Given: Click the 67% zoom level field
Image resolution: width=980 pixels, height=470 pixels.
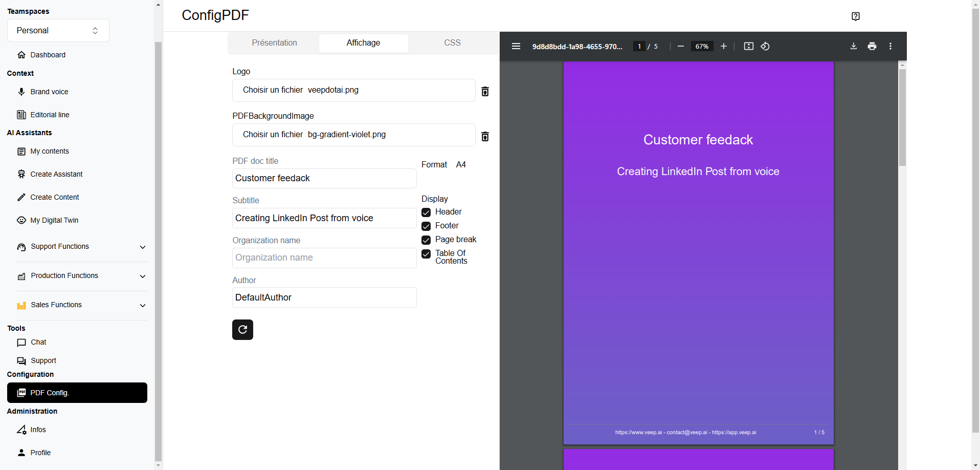Looking at the screenshot, I should click(x=702, y=46).
